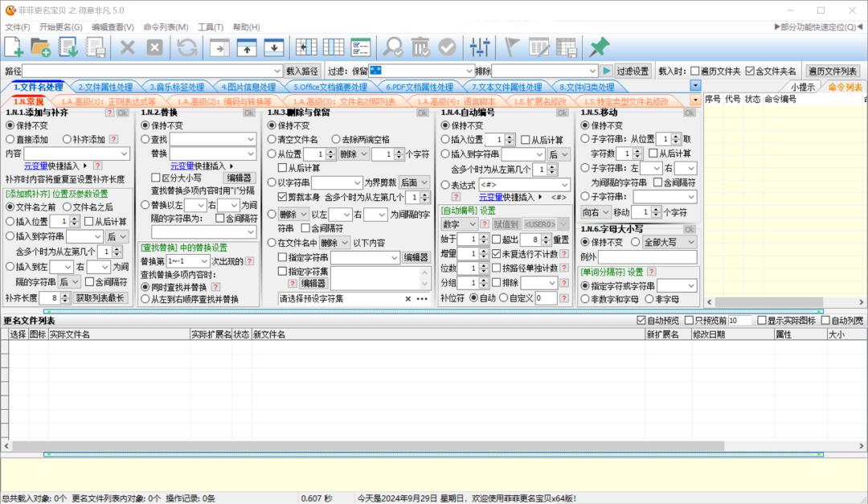Viewport: 868px width, 504px height.
Task: Switch to the 4.图片信息处理 tab
Action: (248, 87)
